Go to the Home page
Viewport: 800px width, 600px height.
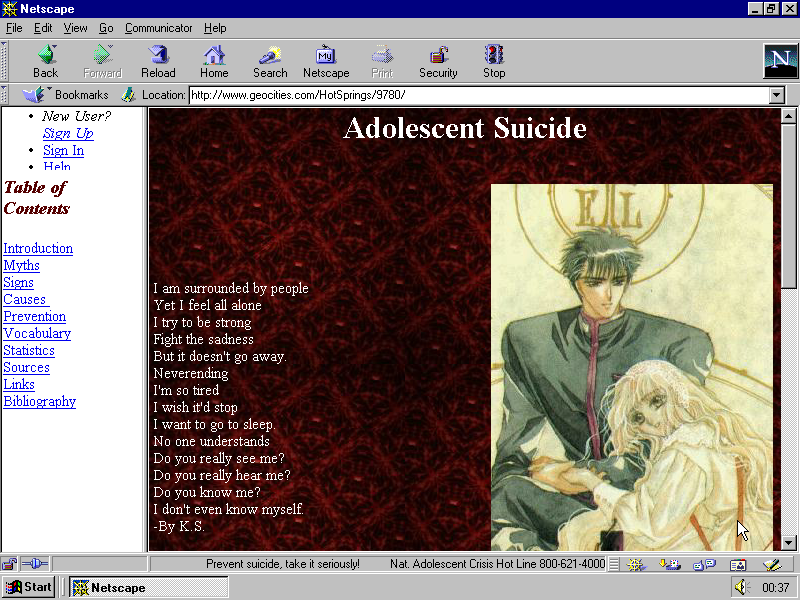click(x=214, y=61)
